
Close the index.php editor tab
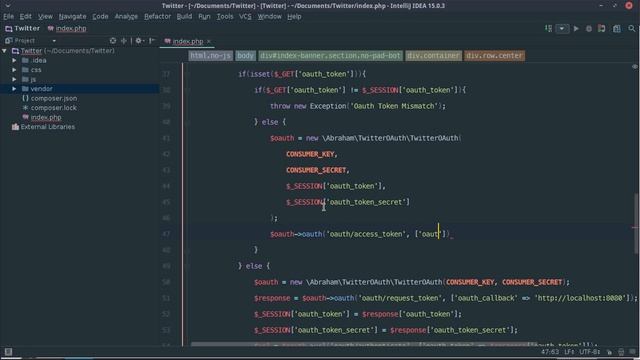click(209, 41)
